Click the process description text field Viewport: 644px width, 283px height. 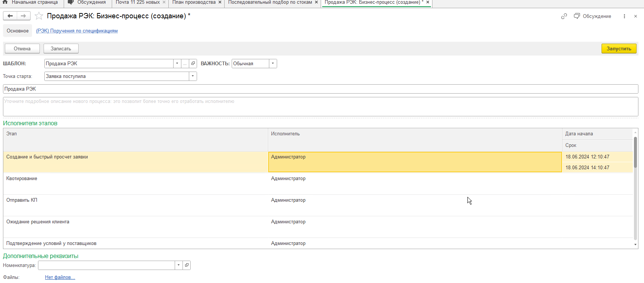click(320, 107)
